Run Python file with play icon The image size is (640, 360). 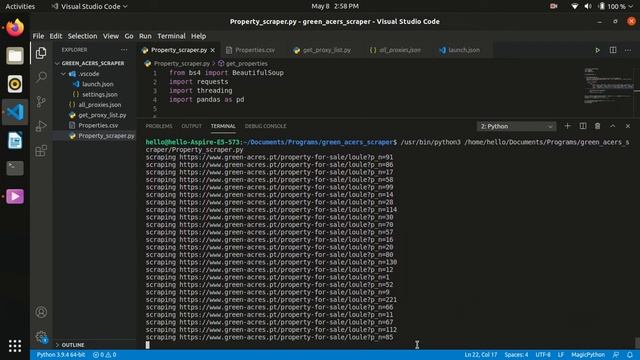[597, 50]
